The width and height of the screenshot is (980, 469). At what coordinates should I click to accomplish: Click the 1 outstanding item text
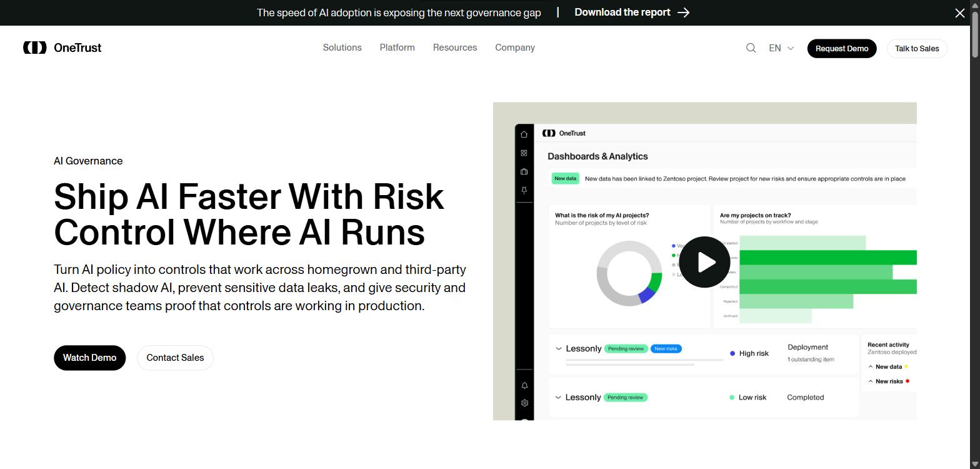point(811,360)
